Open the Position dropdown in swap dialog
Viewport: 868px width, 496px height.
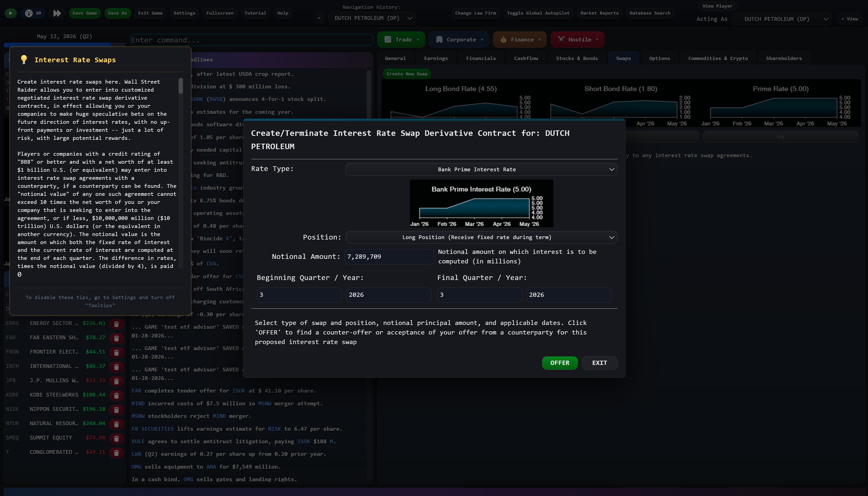[481, 237]
